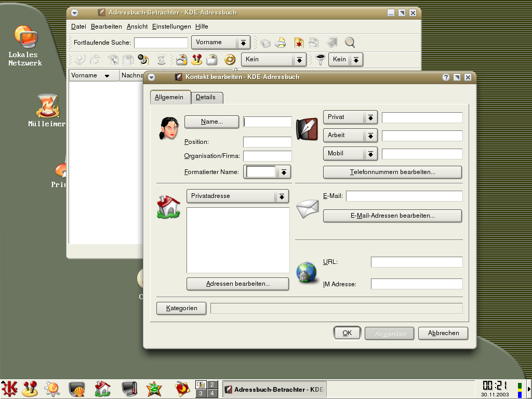Screen dimensions: 532x399
Task: Click the golden ring icon in toolbar
Action: coord(230,60)
